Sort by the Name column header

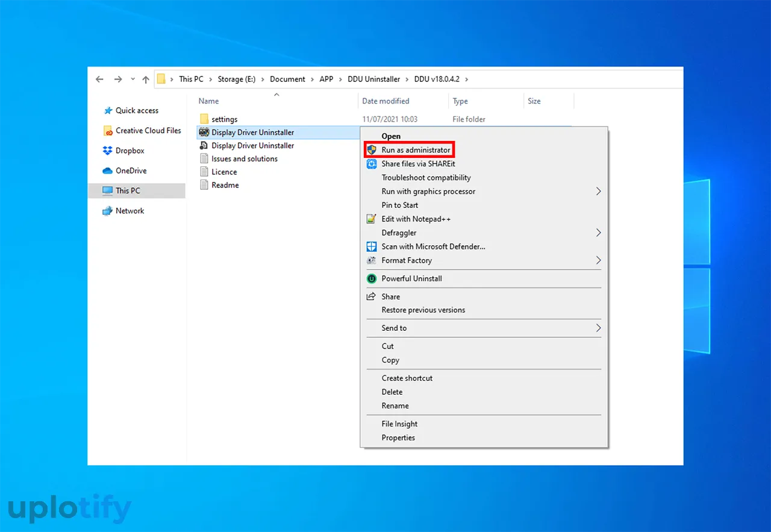(209, 101)
